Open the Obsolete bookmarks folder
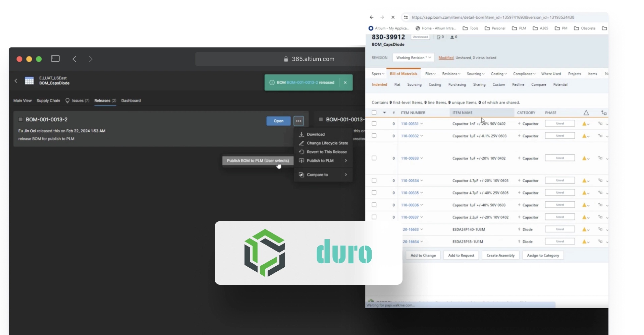This screenshot has height=335, width=644. 585,28
